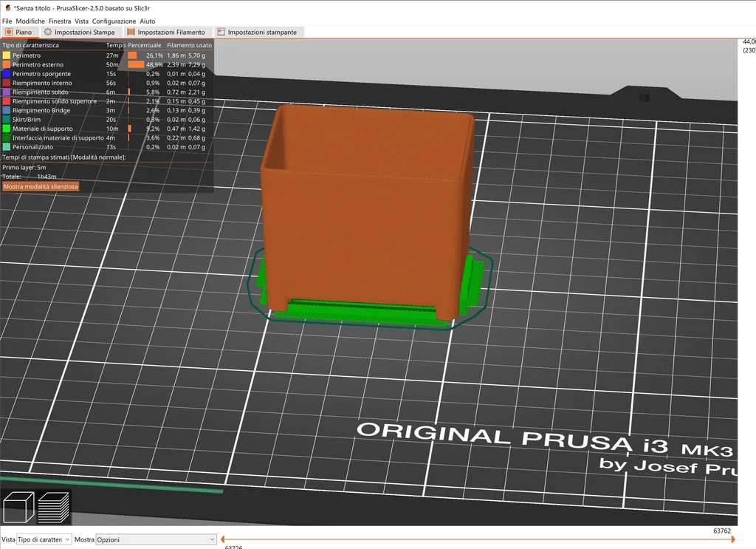
Task: Switch to 3D editor view cube icon
Action: [x=18, y=507]
